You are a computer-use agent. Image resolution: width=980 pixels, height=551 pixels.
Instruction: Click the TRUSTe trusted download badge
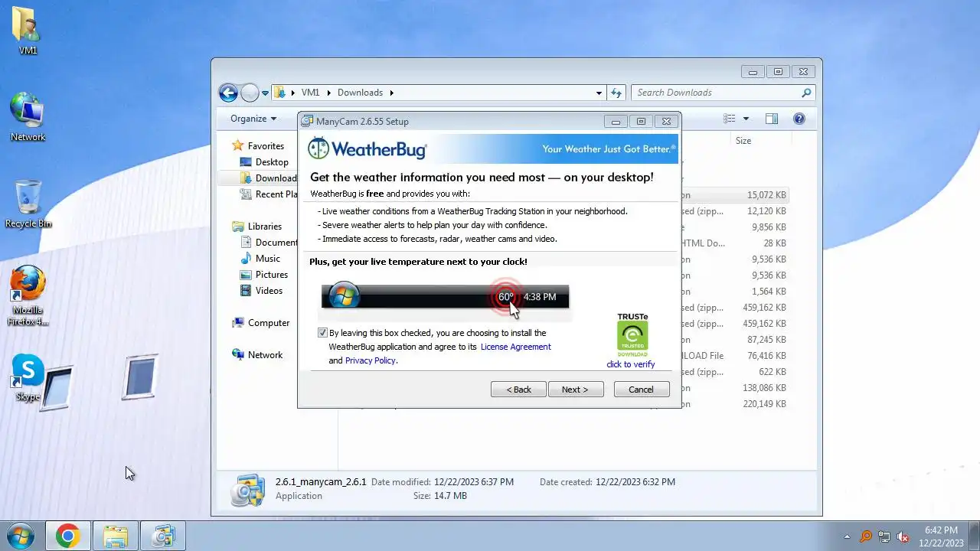pyautogui.click(x=632, y=334)
